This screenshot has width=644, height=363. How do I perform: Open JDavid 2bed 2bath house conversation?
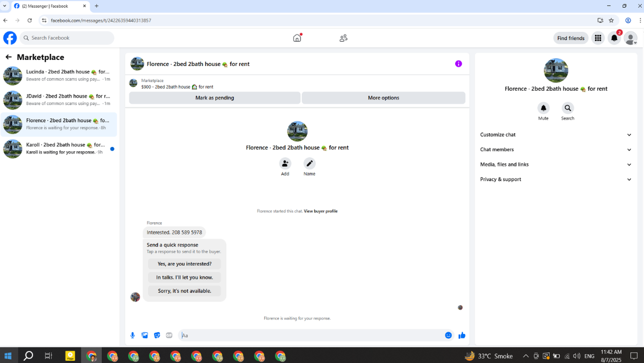click(59, 100)
